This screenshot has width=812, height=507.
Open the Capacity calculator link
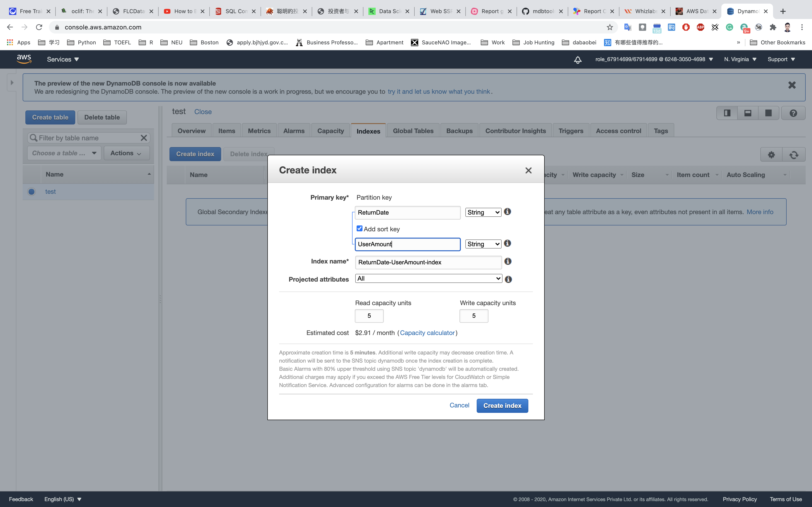point(427,333)
